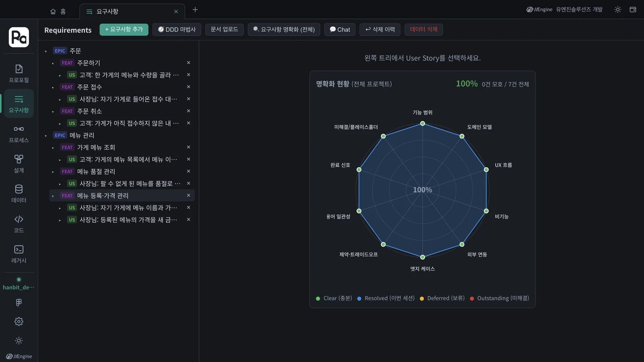The height and width of the screenshot is (362, 644).
Task: Run 요구사항 명확화 (전체)
Action: click(x=284, y=29)
